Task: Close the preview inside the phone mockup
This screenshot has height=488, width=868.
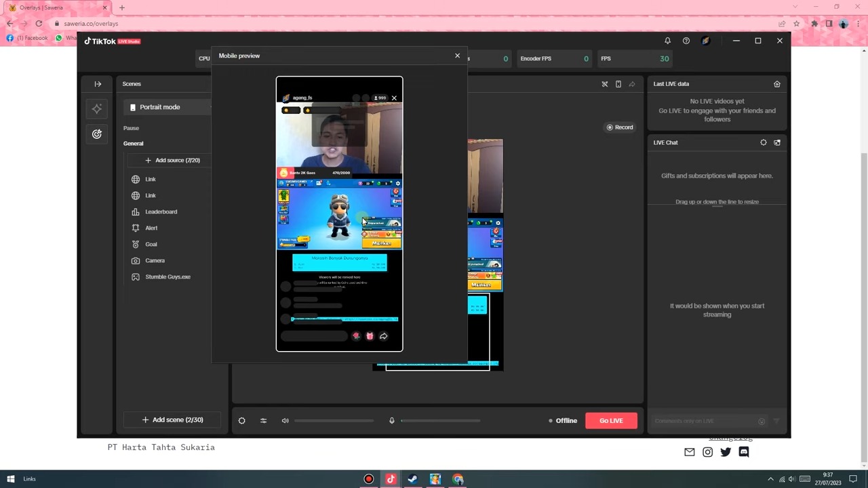Action: click(394, 98)
